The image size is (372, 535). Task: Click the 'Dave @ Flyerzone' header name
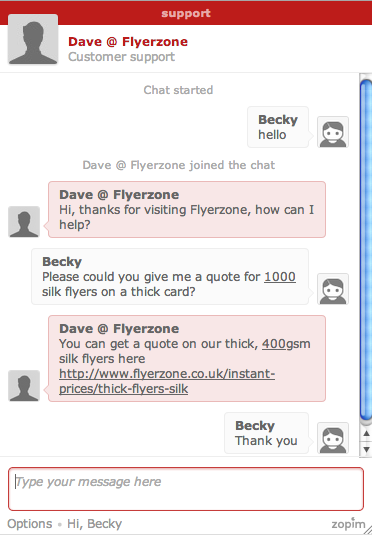click(x=128, y=42)
